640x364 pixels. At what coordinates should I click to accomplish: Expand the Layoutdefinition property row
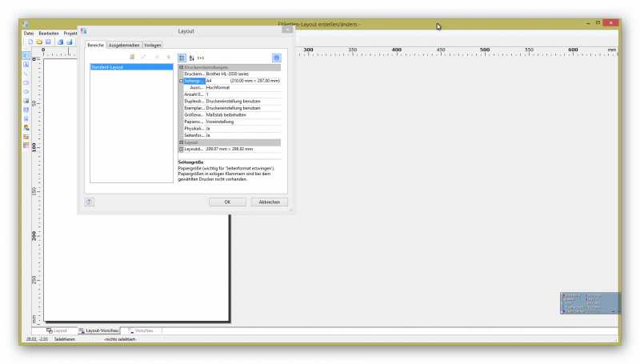tap(182, 149)
